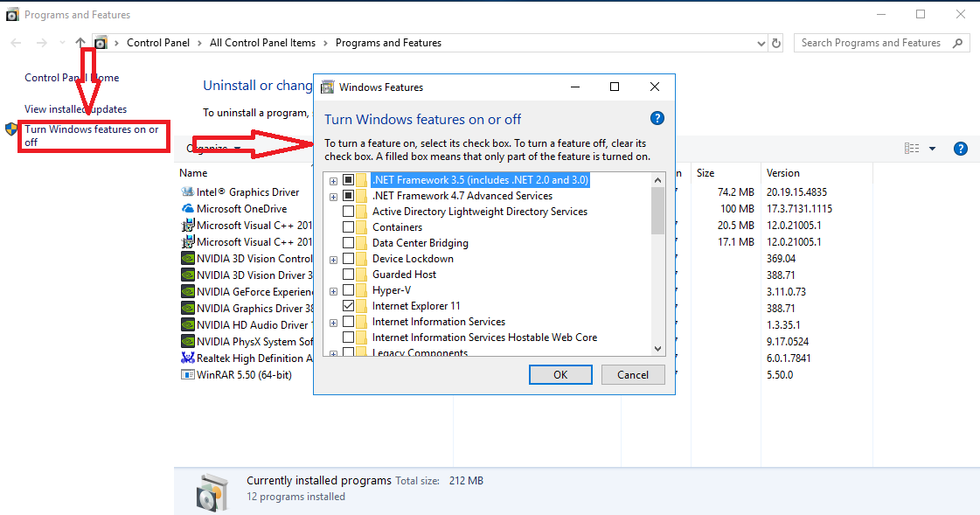The image size is (980, 515).
Task: Click the Windows Features title bar icon
Action: [328, 87]
